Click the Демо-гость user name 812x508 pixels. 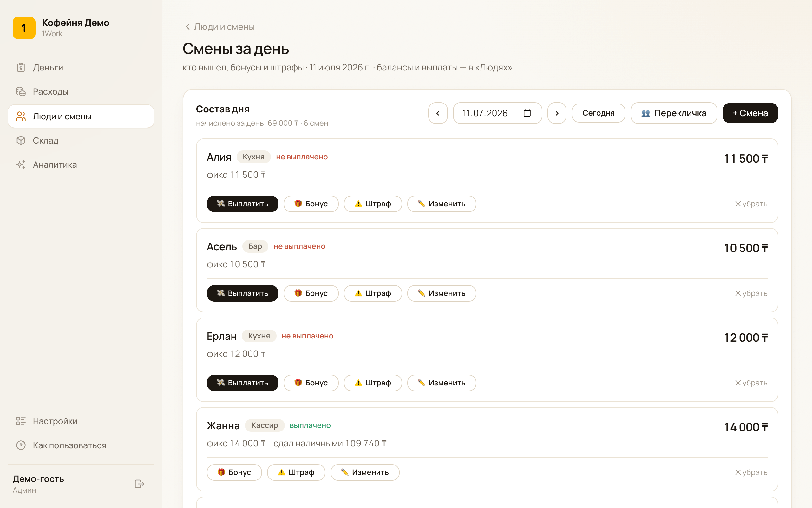38,479
